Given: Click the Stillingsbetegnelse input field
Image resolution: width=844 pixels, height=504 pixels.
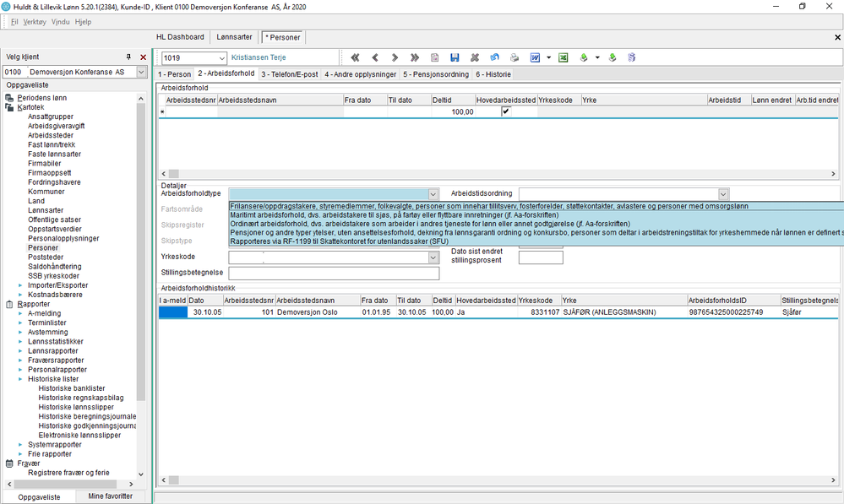Looking at the screenshot, I should pyautogui.click(x=334, y=274).
